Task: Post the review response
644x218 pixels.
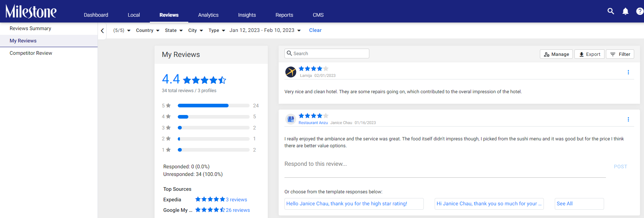Action: point(620,166)
